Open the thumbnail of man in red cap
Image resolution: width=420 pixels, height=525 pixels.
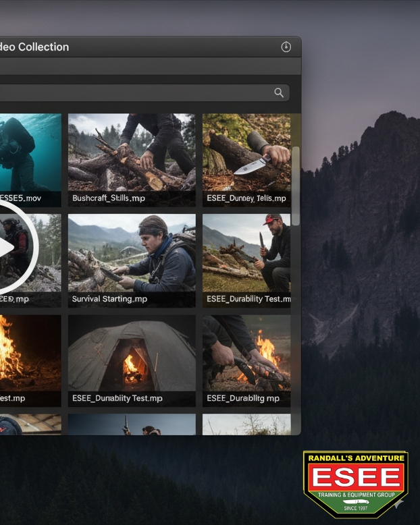click(246, 253)
